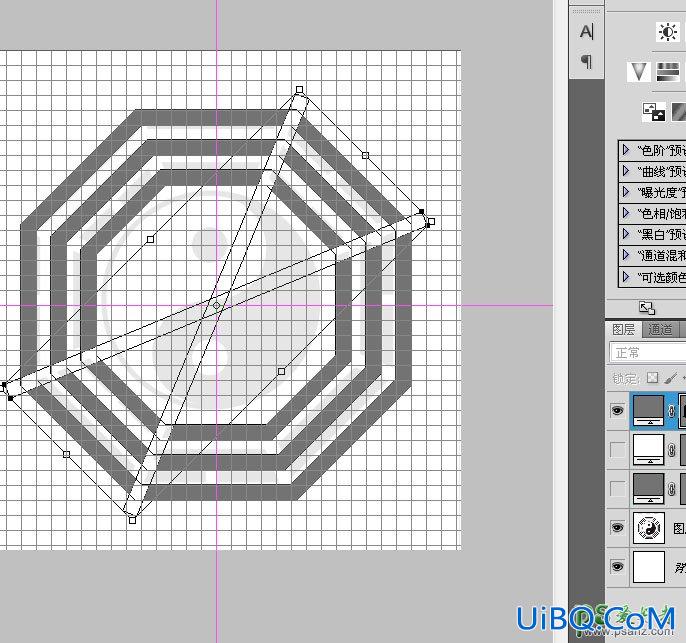Select the top gray fill layer thumbnail

[648, 411]
